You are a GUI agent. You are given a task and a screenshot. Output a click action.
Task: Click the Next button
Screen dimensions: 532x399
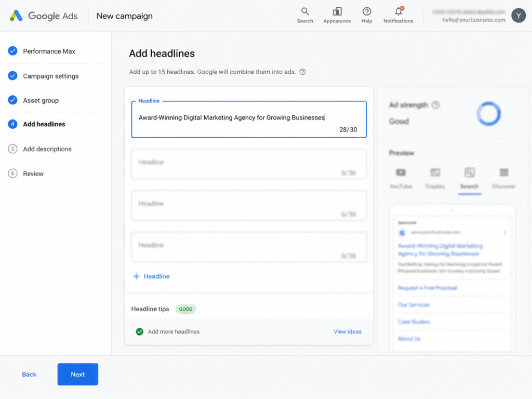tap(78, 374)
